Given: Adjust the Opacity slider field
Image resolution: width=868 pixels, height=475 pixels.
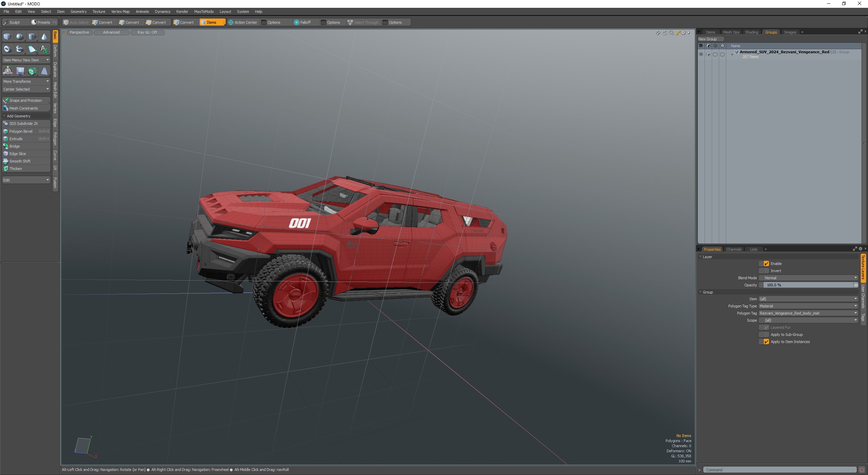Looking at the screenshot, I should coord(808,285).
